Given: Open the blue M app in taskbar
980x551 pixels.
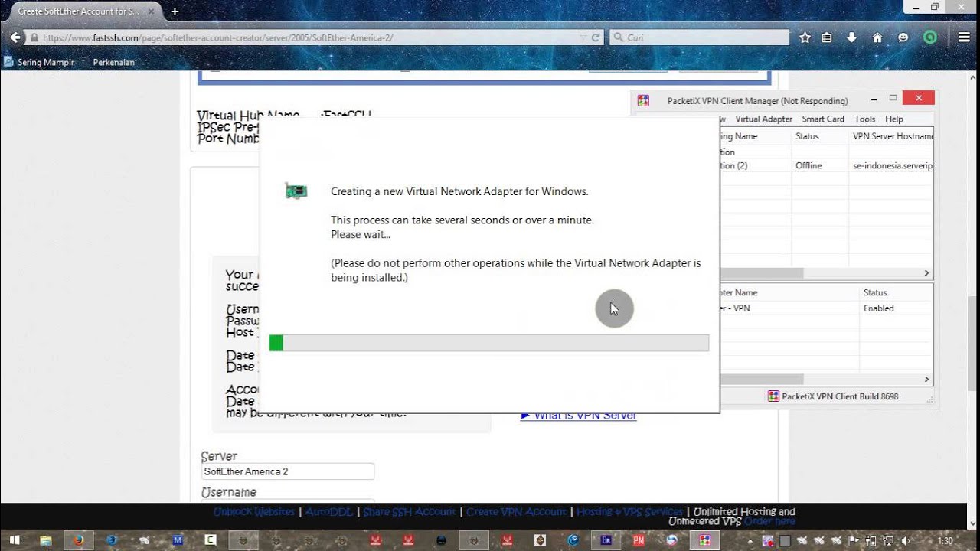Looking at the screenshot, I should tap(178, 540).
